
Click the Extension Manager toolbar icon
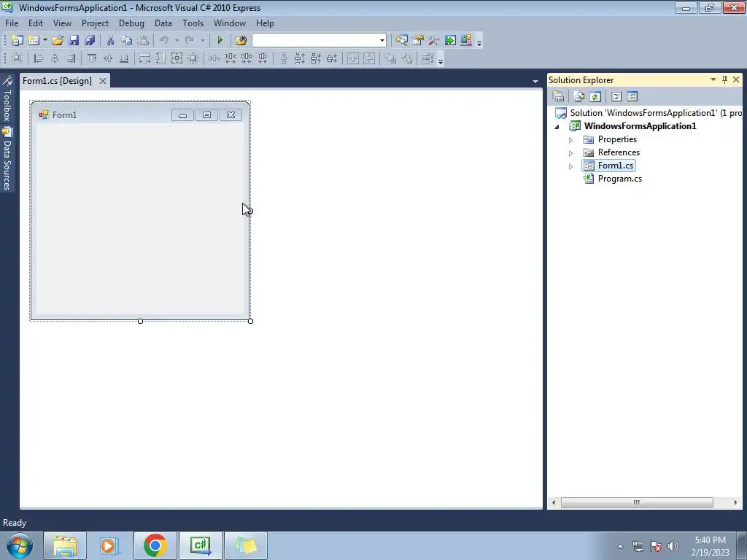pos(466,41)
